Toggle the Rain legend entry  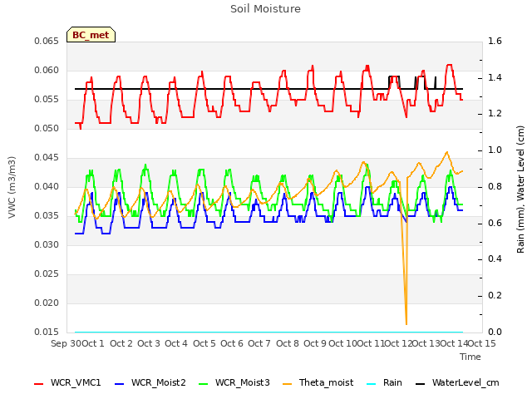[385, 382]
